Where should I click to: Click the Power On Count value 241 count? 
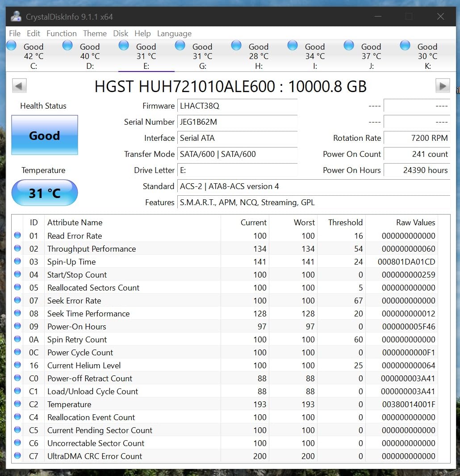tap(417, 154)
